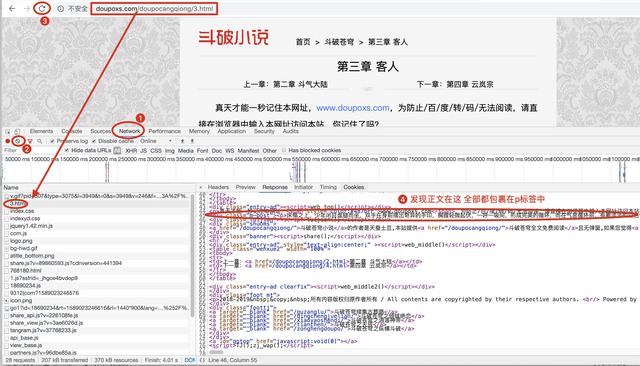Screen dimensions: 640x366
Task: Open the Online throttling dropdown
Action: tap(156, 141)
